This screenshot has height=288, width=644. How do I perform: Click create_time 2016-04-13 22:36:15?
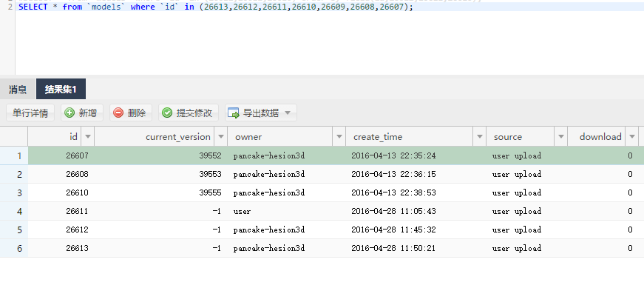click(x=393, y=174)
